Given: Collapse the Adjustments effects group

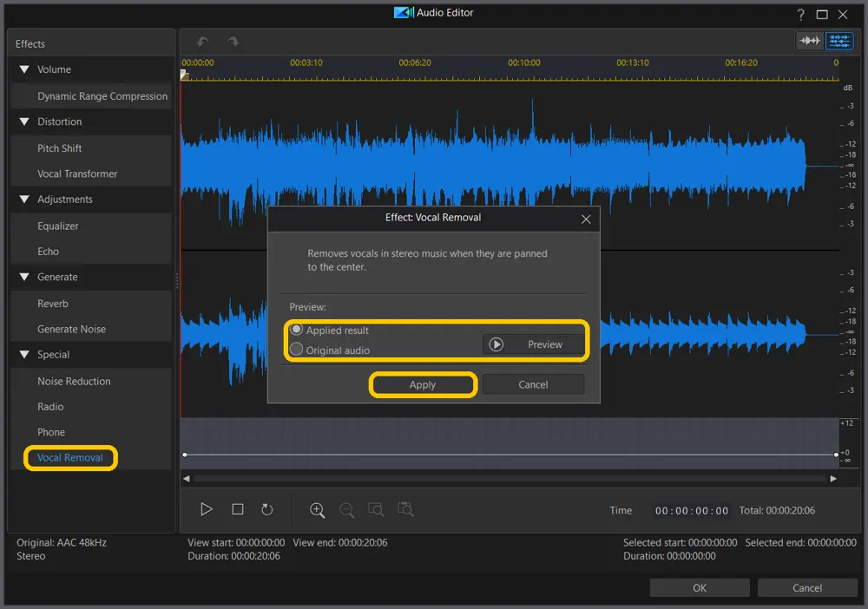Looking at the screenshot, I should point(24,200).
